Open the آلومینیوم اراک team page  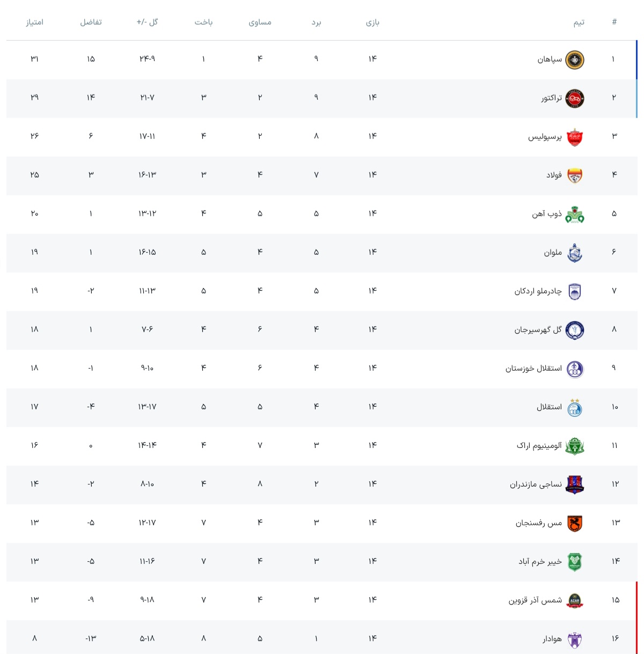539,445
